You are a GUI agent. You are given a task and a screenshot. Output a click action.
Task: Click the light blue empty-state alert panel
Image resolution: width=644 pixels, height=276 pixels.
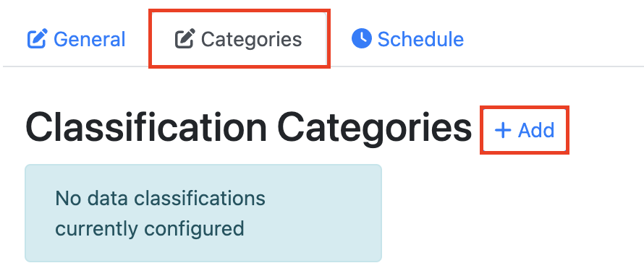203,213
